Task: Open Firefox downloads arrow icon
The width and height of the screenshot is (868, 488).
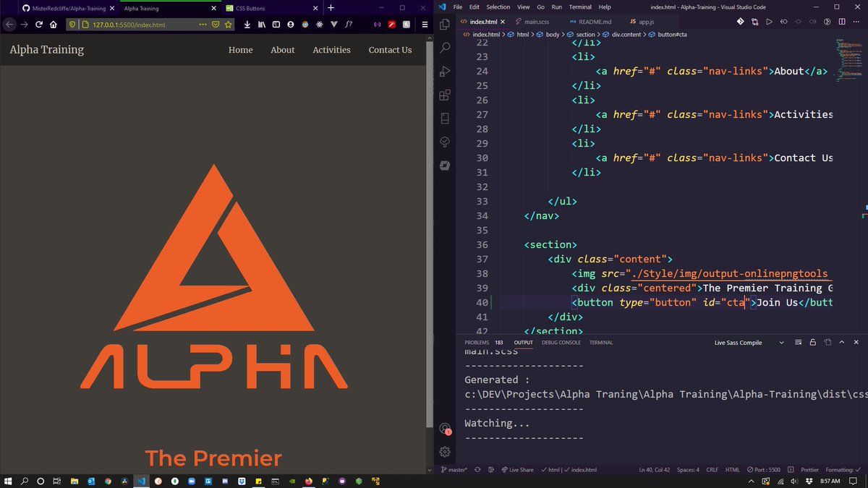Action: tap(247, 24)
